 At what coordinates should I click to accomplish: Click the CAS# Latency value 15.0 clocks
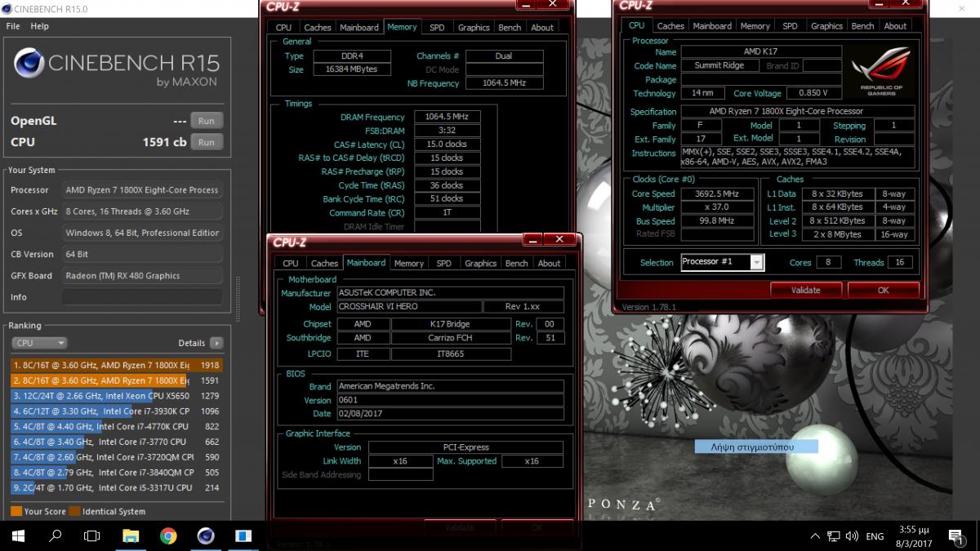click(447, 144)
